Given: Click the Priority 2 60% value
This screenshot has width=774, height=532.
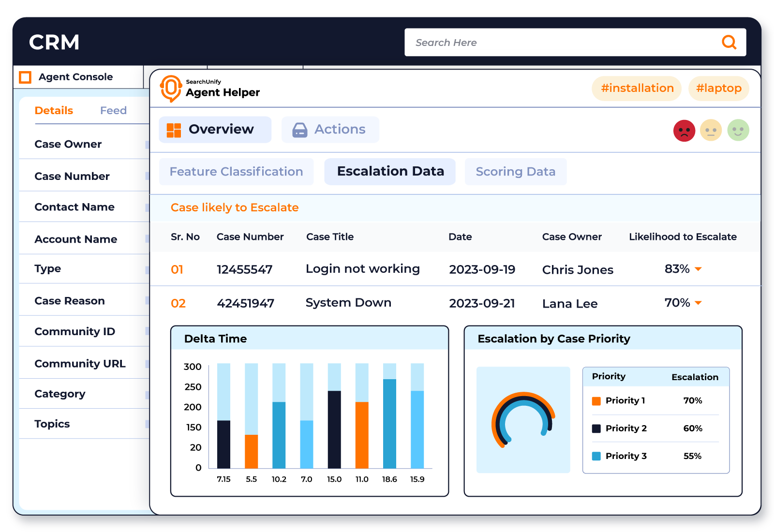Looking at the screenshot, I should point(693,429).
